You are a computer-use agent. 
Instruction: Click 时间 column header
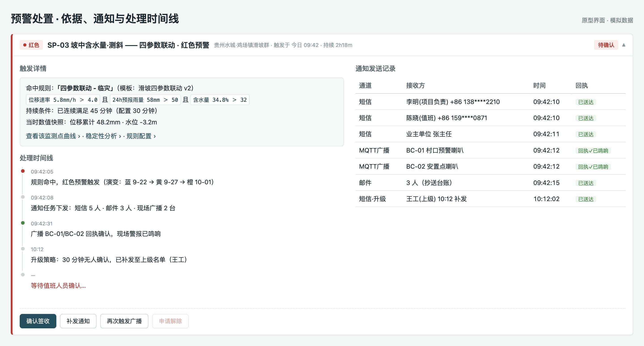tap(539, 85)
